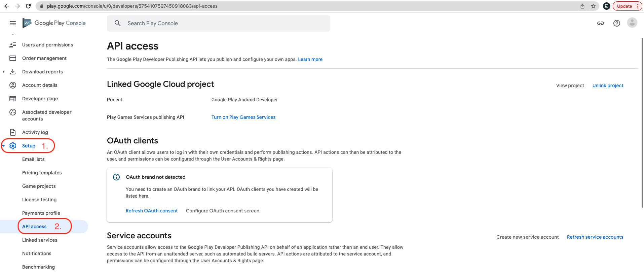Go forward with browser forward arrow
The height and width of the screenshot is (273, 644).
point(17,6)
